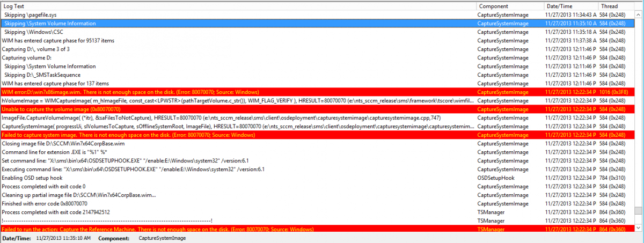Select the 'Skipping \Windows\CSC' log entry
The height and width of the screenshot is (243, 644).
[318, 32]
